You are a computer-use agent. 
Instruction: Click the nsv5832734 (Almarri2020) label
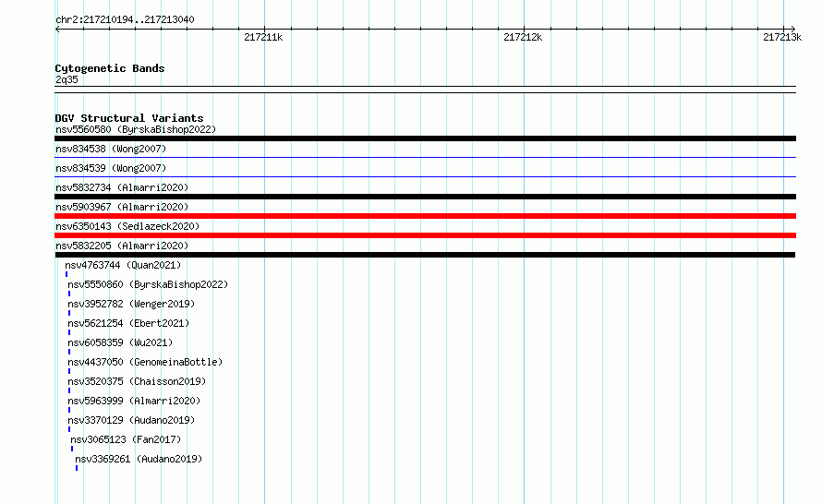122,187
